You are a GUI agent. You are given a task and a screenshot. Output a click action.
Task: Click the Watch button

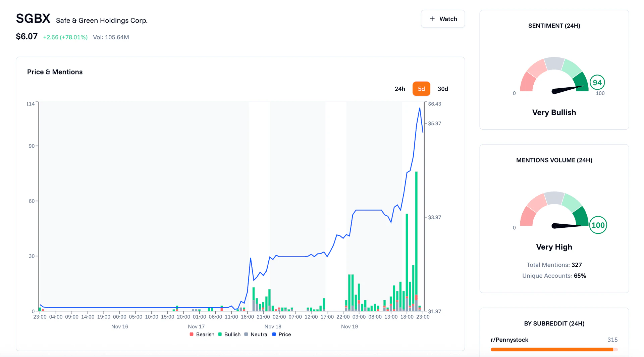tap(443, 19)
